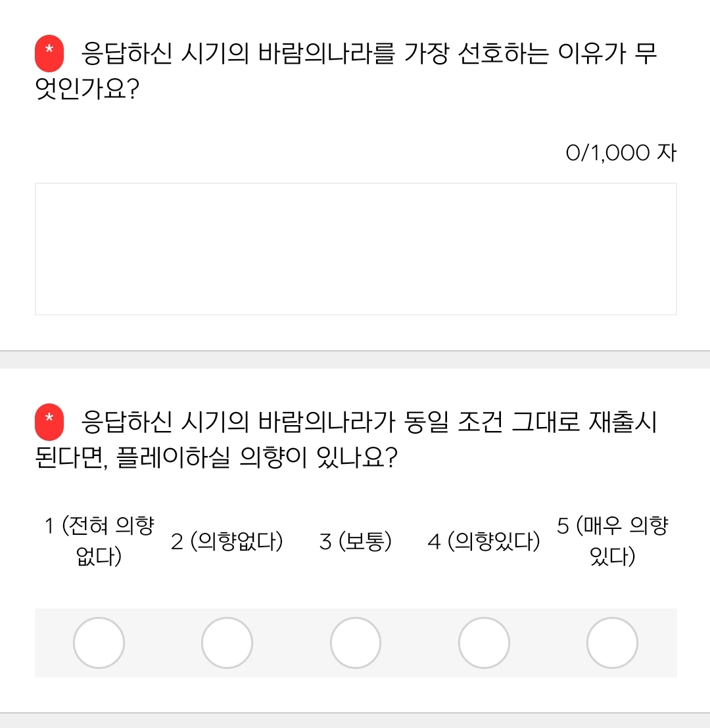This screenshot has width=710, height=728.
Task: Click the "2 (의향없다)" scale label
Action: 227,542
